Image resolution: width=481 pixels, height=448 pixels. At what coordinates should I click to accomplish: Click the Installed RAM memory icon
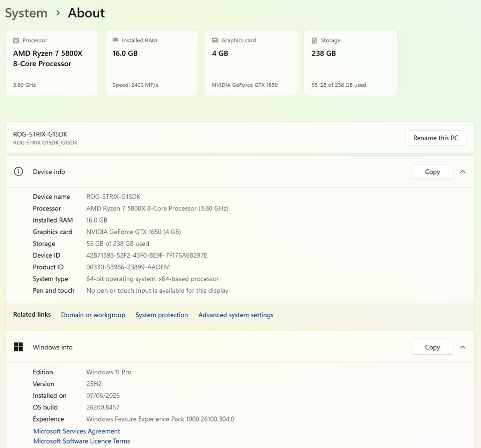115,40
